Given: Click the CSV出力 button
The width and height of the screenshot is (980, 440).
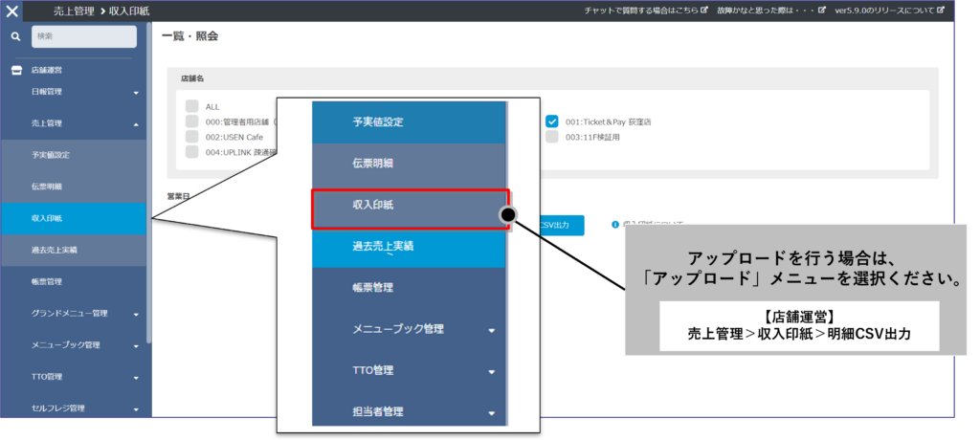Looking at the screenshot, I should click(561, 225).
